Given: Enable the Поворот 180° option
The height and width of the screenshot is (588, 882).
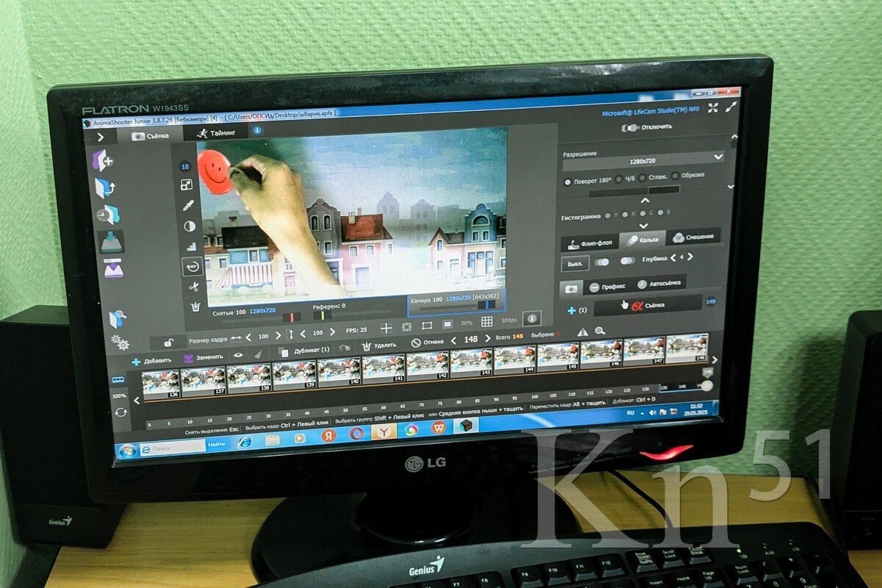Looking at the screenshot, I should [x=567, y=182].
